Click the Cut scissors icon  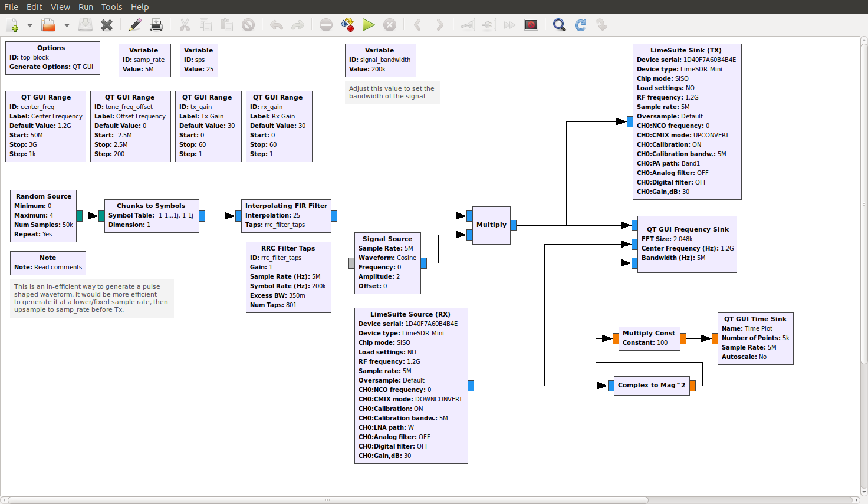click(185, 25)
